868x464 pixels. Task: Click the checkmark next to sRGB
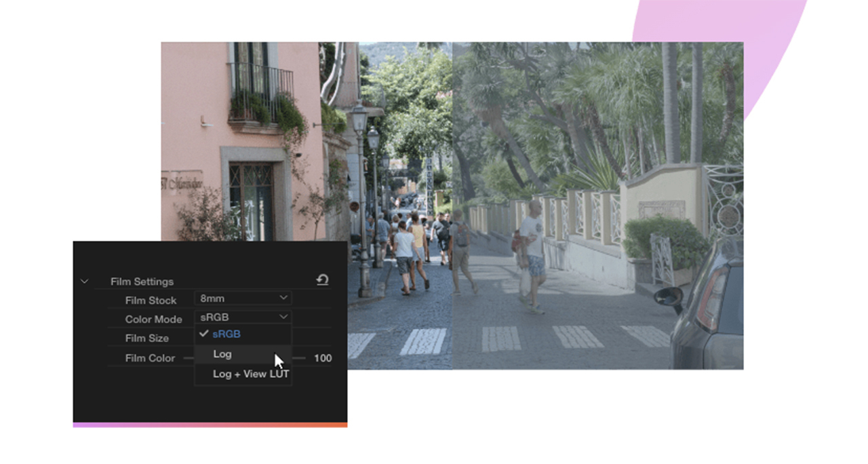203,334
